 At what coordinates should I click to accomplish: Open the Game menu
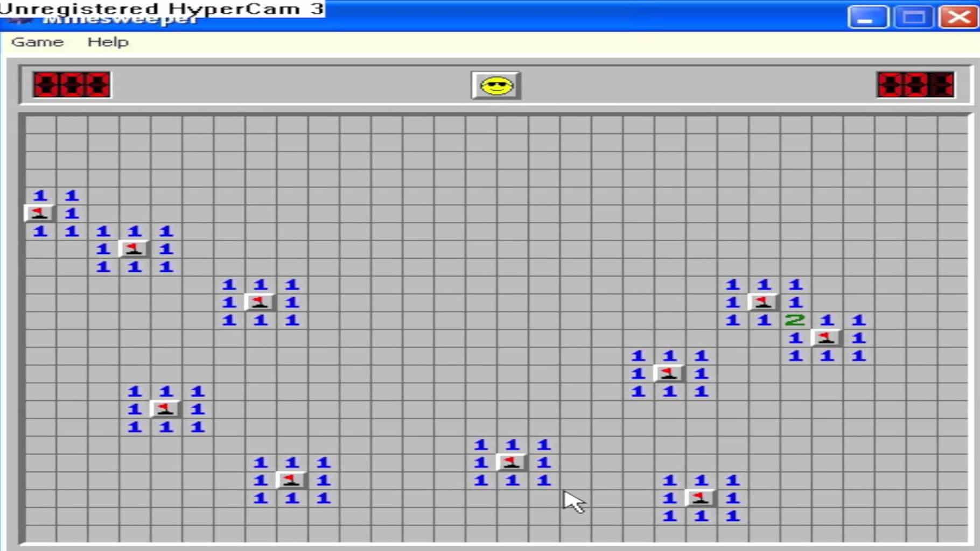(37, 42)
